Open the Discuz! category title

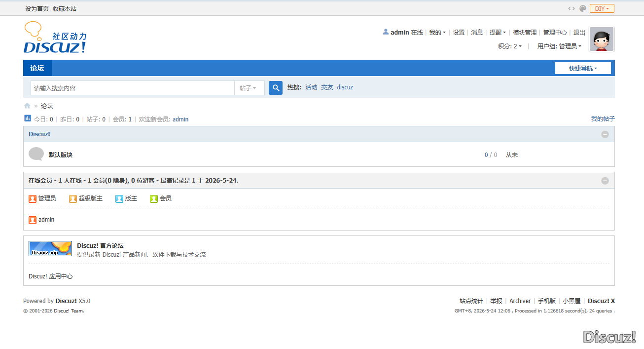click(x=39, y=134)
